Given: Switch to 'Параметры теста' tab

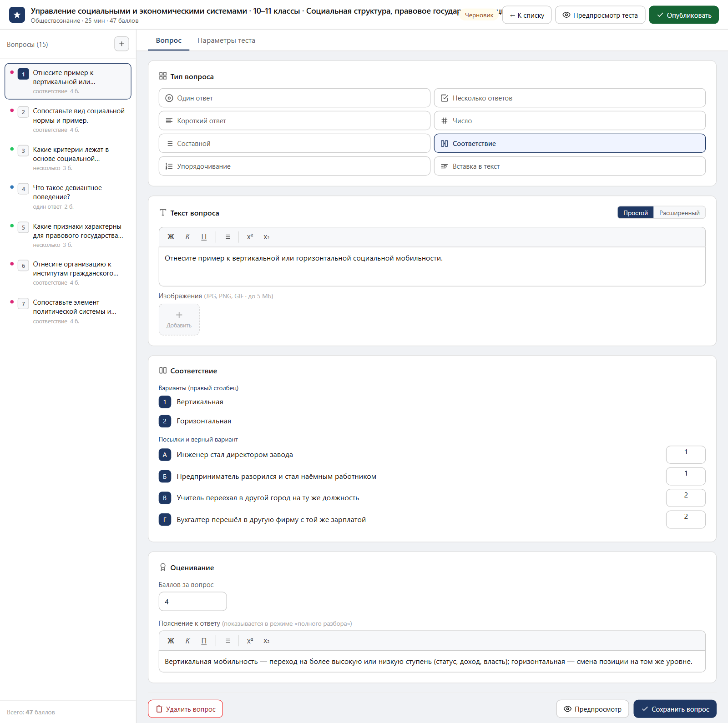Looking at the screenshot, I should pyautogui.click(x=226, y=40).
